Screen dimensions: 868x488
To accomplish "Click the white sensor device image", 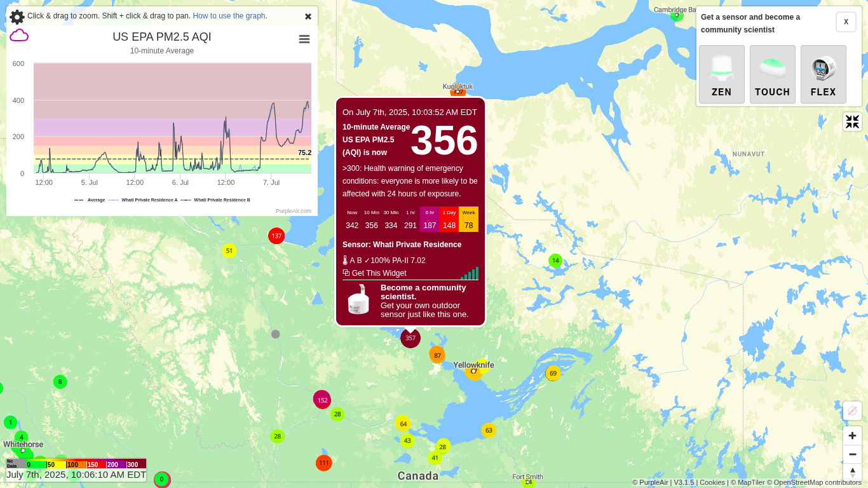I will tap(359, 299).
